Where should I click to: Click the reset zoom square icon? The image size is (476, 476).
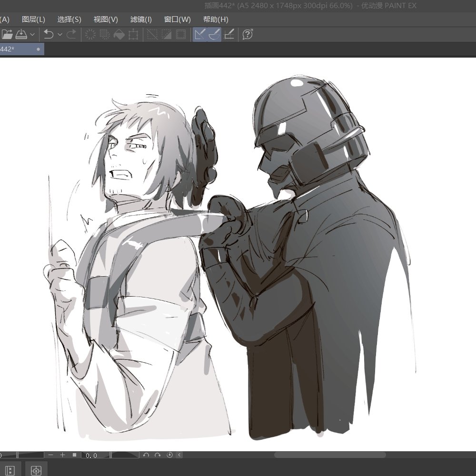click(x=74, y=455)
